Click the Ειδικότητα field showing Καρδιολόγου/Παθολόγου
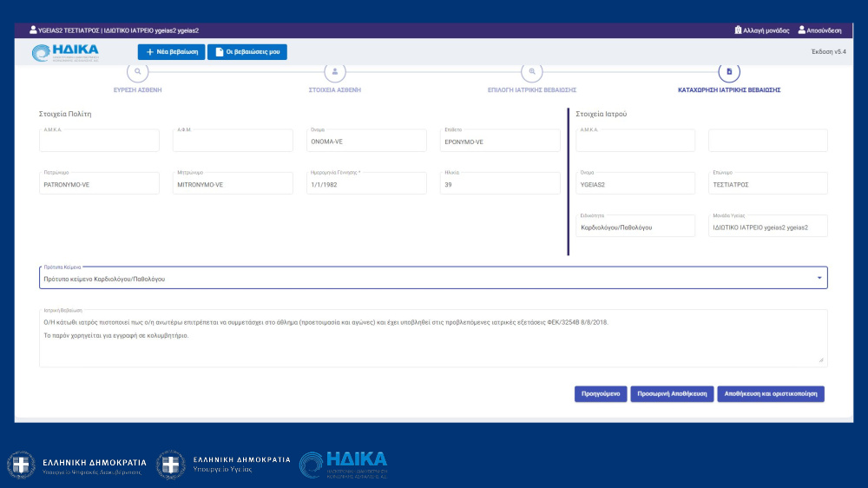The width and height of the screenshot is (868, 488). click(635, 227)
